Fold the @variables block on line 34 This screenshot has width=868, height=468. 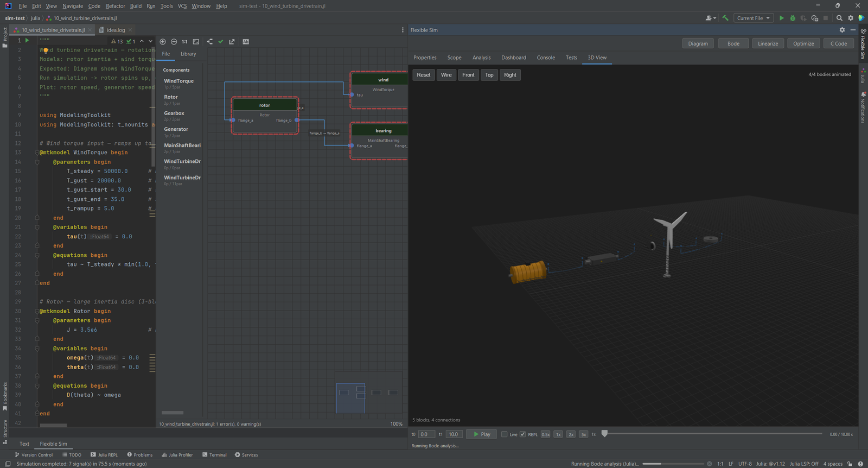[x=37, y=349]
